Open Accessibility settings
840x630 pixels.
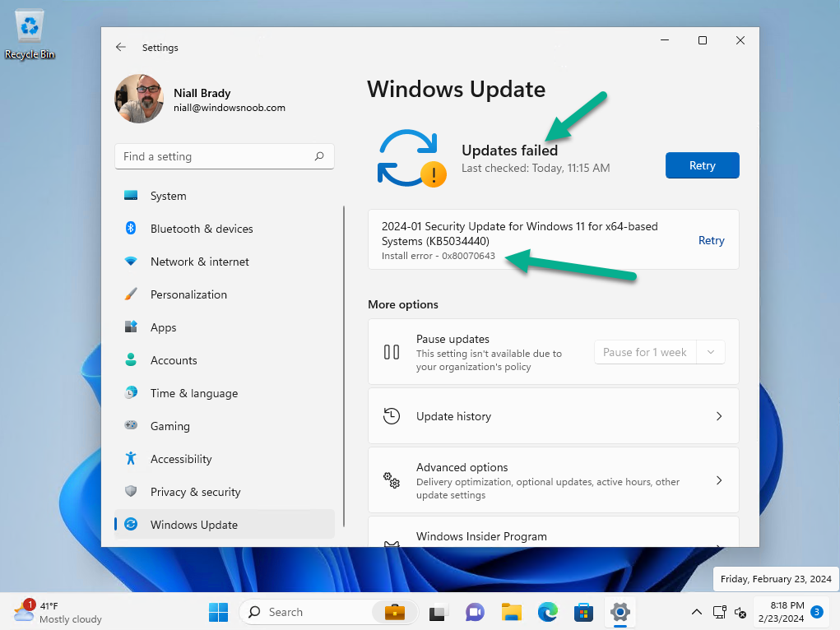point(224,459)
